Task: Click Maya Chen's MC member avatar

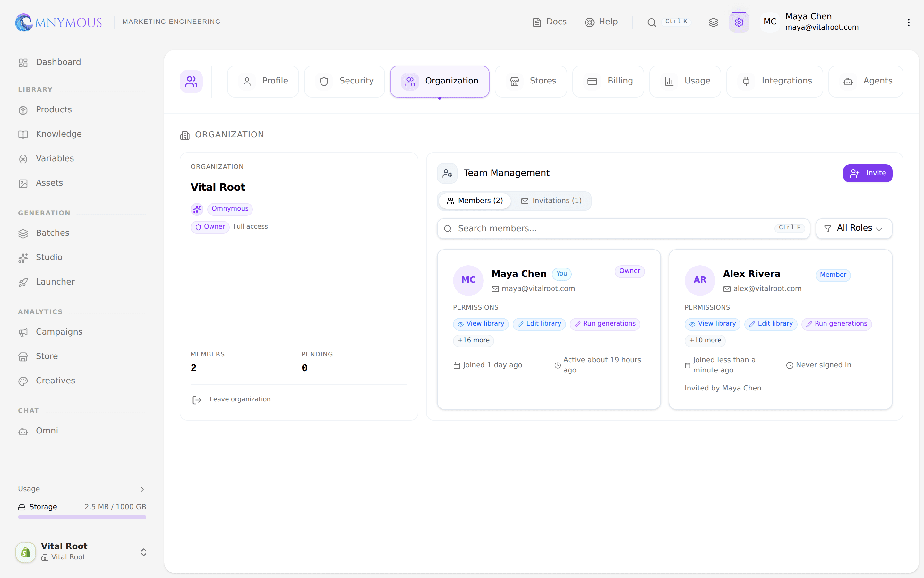Action: pyautogui.click(x=468, y=280)
